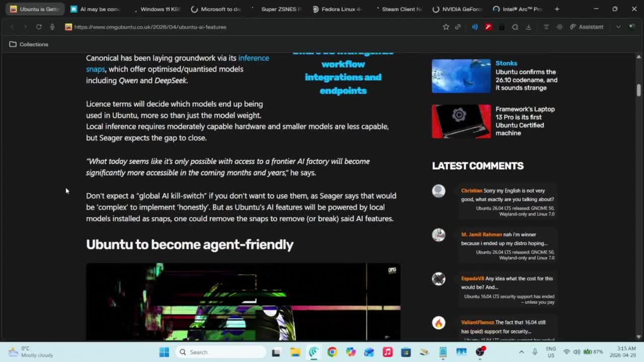Open the Windows Start menu
Viewport: 644px width, 362px height.
164,352
